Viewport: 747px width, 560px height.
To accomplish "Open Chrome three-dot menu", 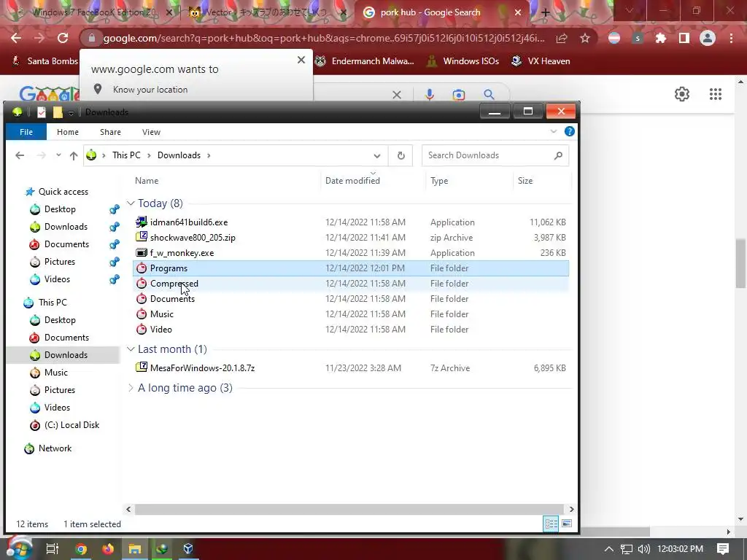I will coord(731,38).
